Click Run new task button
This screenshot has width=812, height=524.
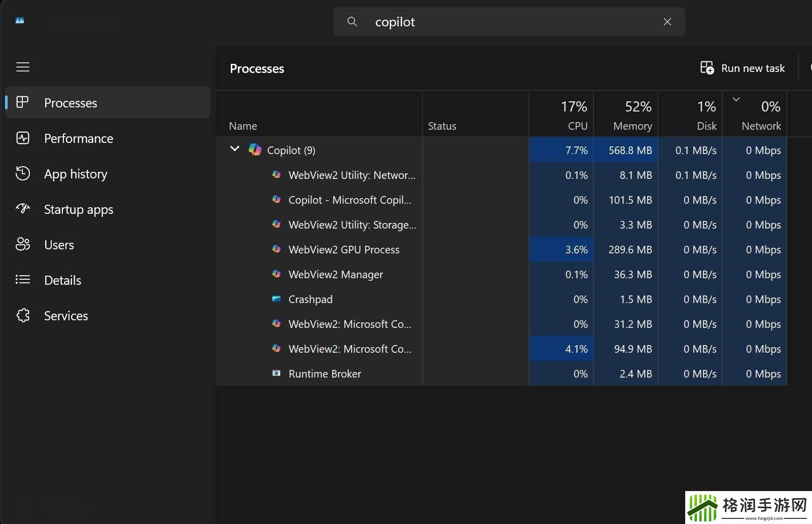pyautogui.click(x=743, y=68)
